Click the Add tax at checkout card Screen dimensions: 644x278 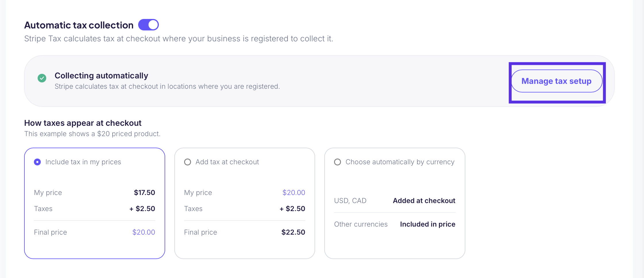coord(245,203)
